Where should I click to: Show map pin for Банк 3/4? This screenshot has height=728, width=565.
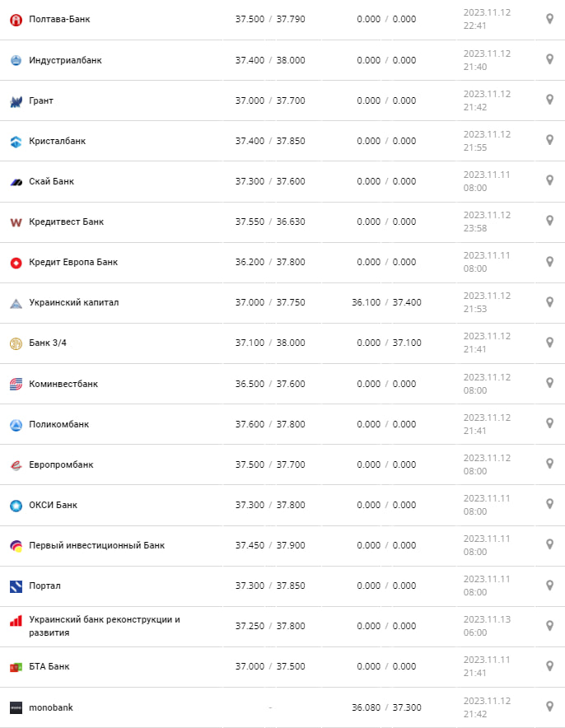point(549,342)
